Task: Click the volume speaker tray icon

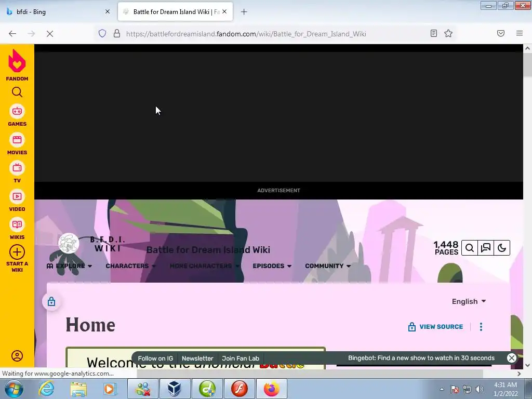Action: click(480, 389)
